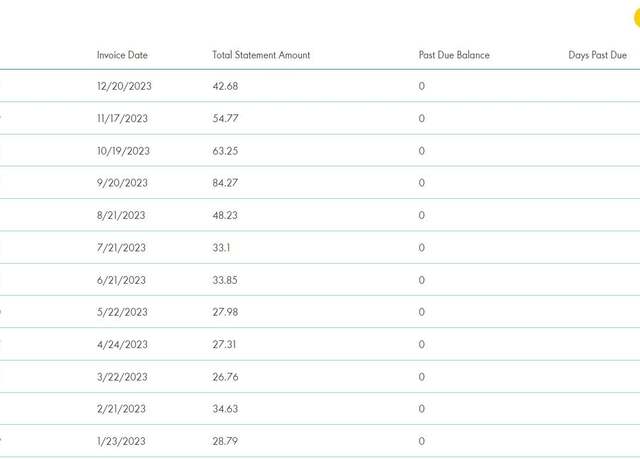Click the yellow circle icon at top right
Image resolution: width=640 pixels, height=459 pixels.
pos(637,18)
